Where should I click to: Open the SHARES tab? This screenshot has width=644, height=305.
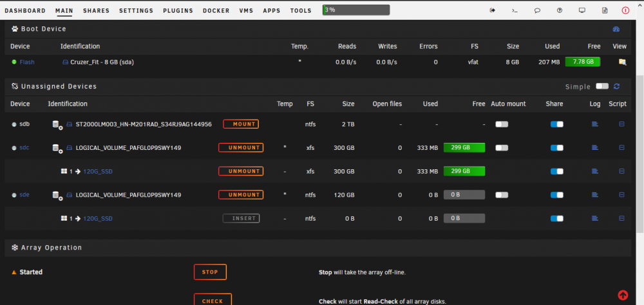(x=96, y=11)
